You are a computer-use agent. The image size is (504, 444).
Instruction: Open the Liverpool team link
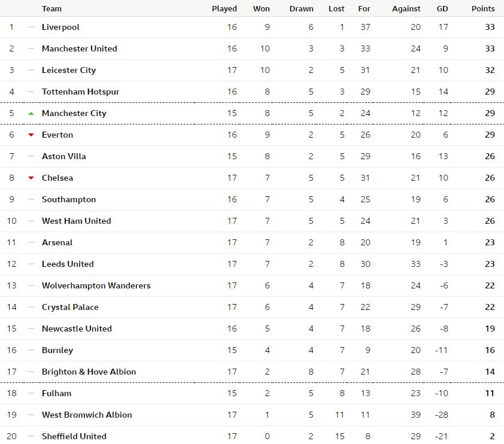[60, 28]
